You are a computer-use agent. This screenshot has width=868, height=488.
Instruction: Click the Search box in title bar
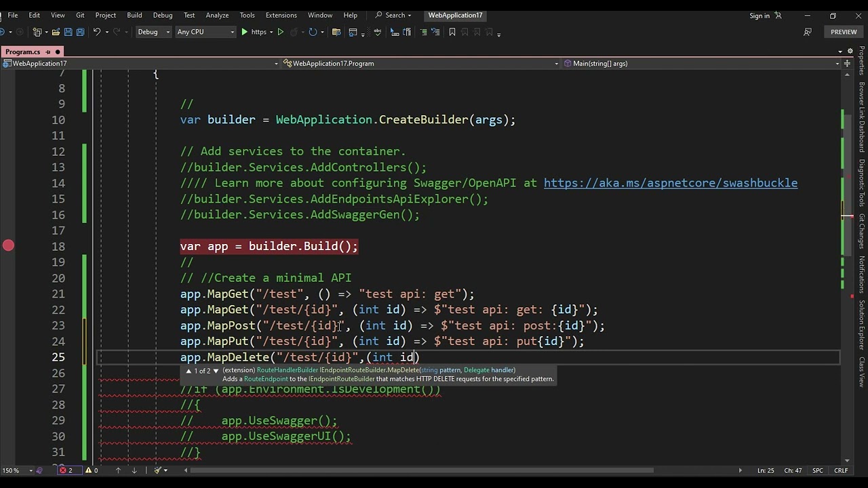coord(394,15)
